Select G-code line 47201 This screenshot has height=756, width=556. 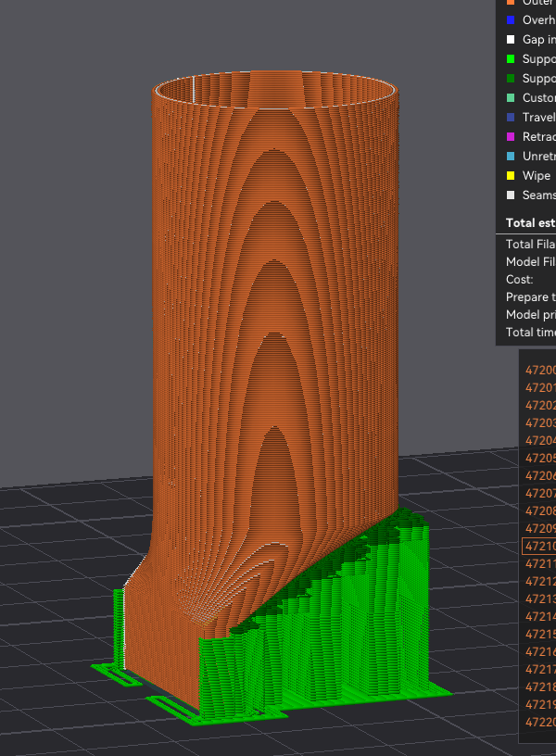click(x=540, y=387)
